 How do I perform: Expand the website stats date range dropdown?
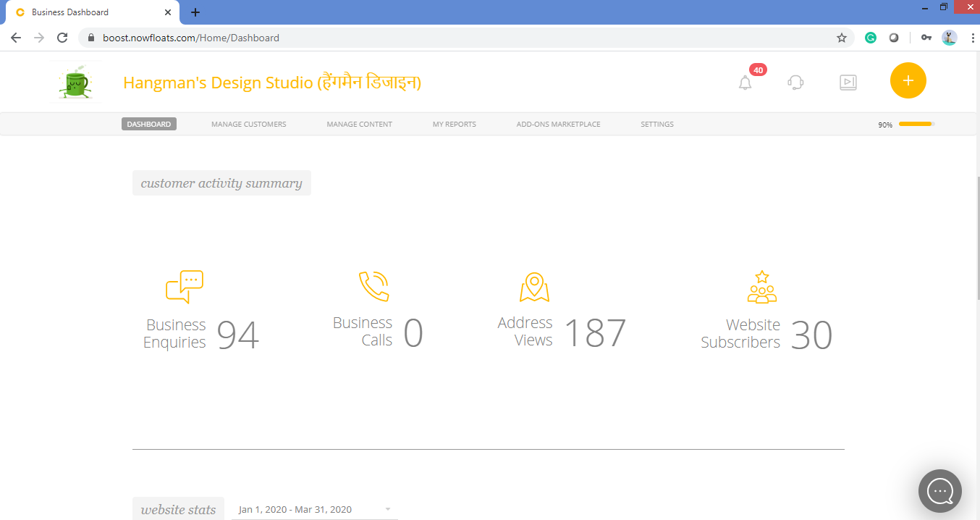tap(314, 509)
